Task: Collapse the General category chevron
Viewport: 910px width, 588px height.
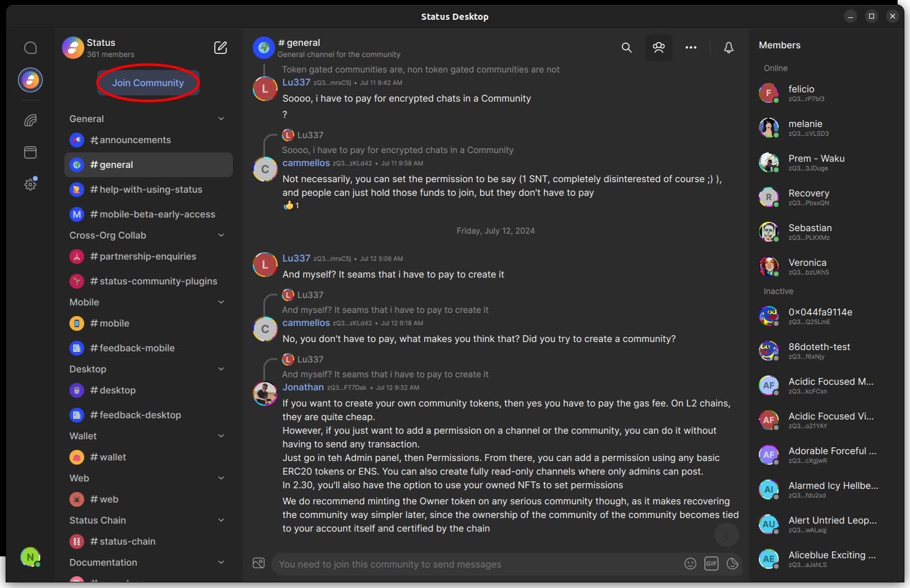Action: point(221,119)
